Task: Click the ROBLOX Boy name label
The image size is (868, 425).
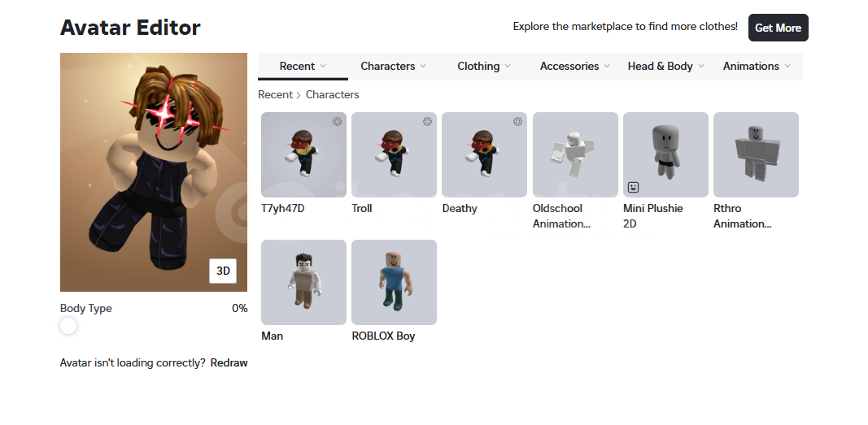Action: [383, 336]
